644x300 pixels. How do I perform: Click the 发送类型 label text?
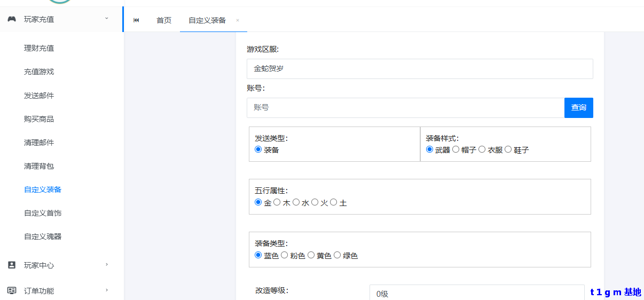(271, 138)
